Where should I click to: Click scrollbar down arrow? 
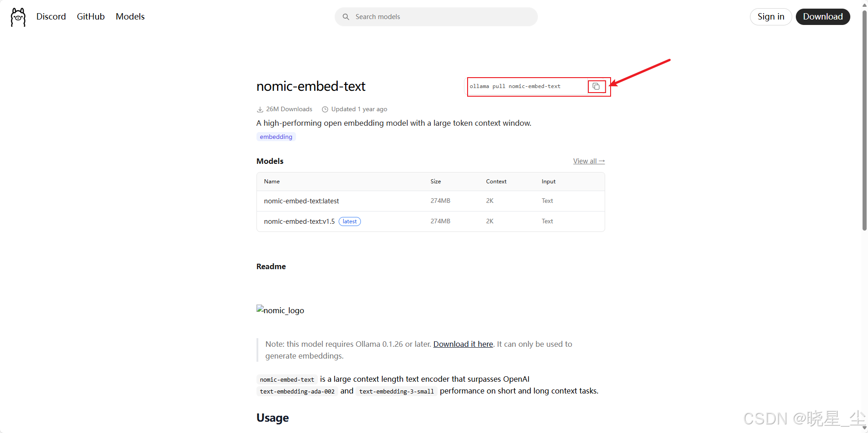pyautogui.click(x=864, y=428)
